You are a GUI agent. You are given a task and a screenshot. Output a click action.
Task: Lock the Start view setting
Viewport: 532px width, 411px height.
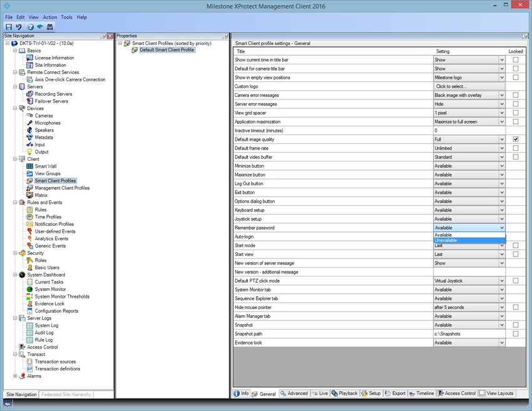[516, 255]
